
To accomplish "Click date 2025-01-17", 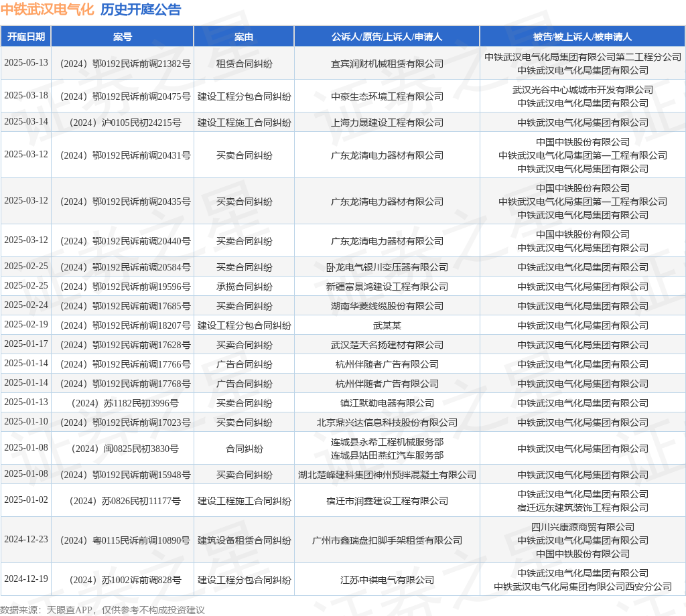I will click(26, 344).
